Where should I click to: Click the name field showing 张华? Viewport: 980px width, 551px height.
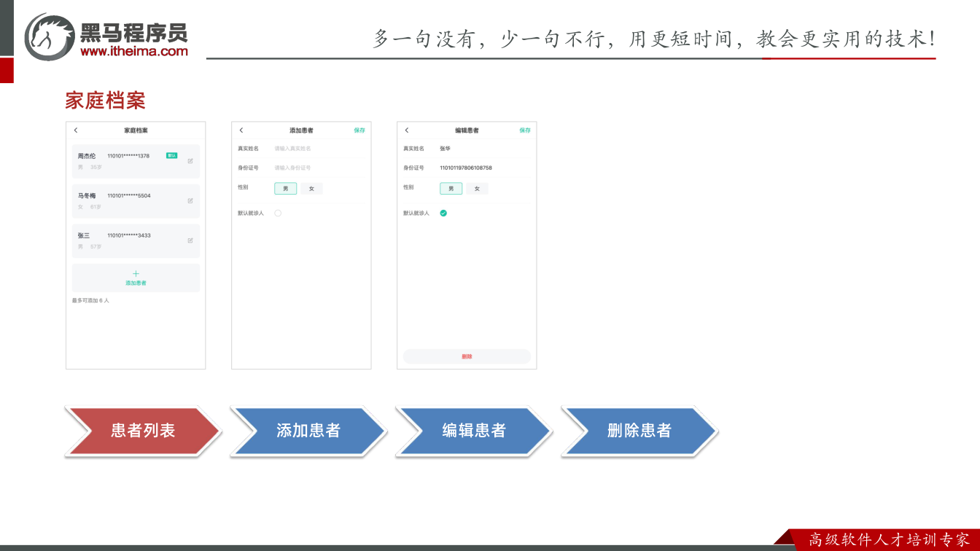click(x=445, y=149)
